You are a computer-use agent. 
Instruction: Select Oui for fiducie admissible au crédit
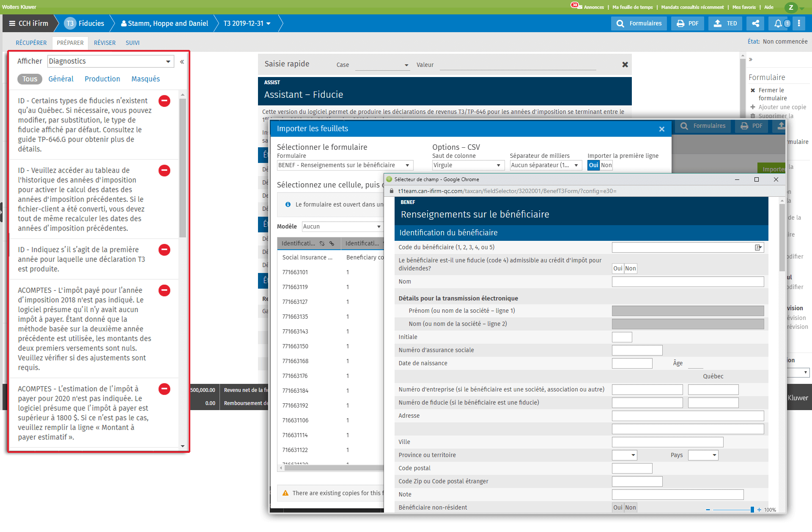(x=617, y=268)
